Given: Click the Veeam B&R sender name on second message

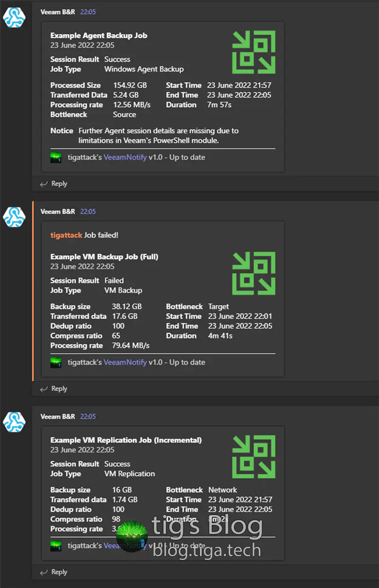Looking at the screenshot, I should click(x=57, y=211).
